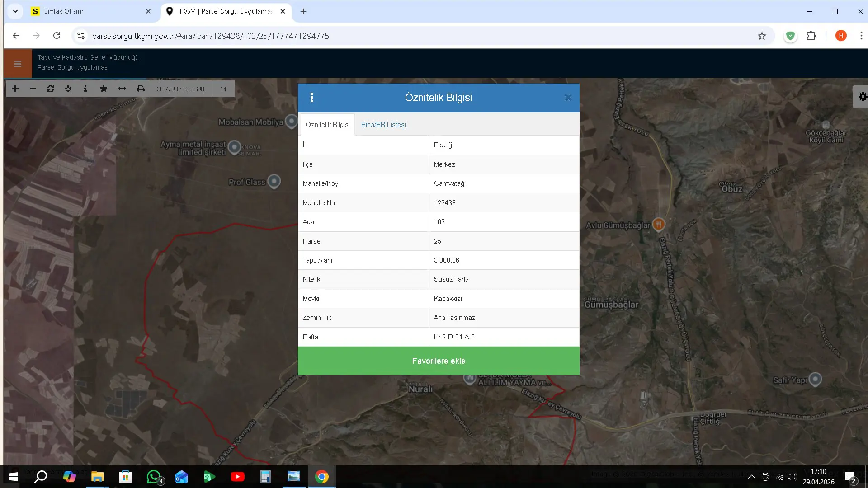
Task: Open a new browser tab
Action: click(x=303, y=11)
